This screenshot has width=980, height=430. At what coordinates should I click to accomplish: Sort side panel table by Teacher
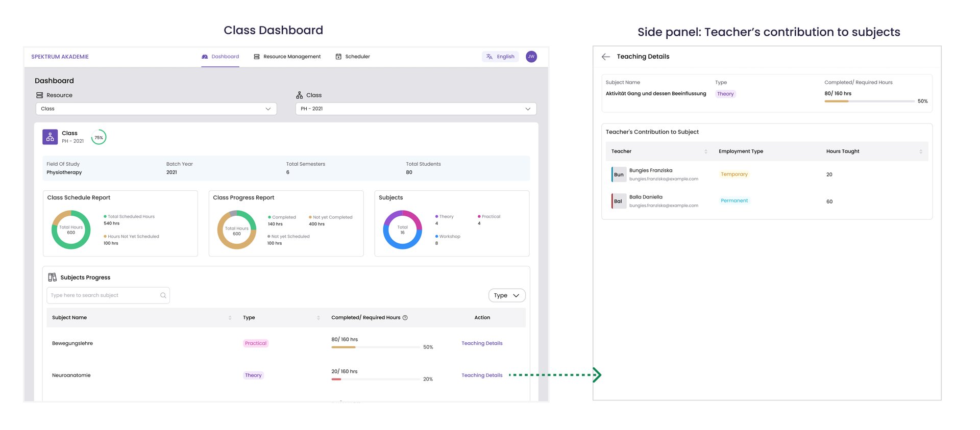pyautogui.click(x=706, y=151)
